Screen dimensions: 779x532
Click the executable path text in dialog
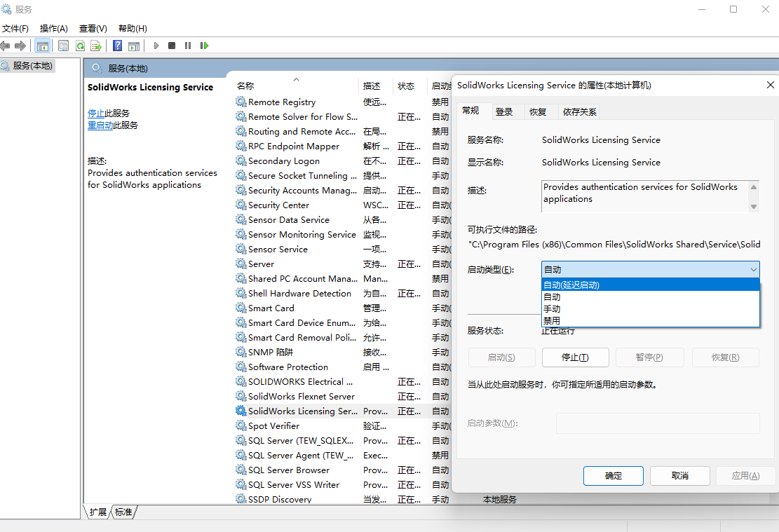[614, 245]
